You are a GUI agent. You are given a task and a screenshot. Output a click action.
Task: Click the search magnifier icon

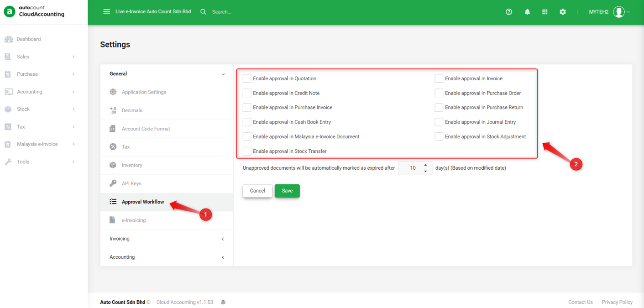tap(203, 12)
